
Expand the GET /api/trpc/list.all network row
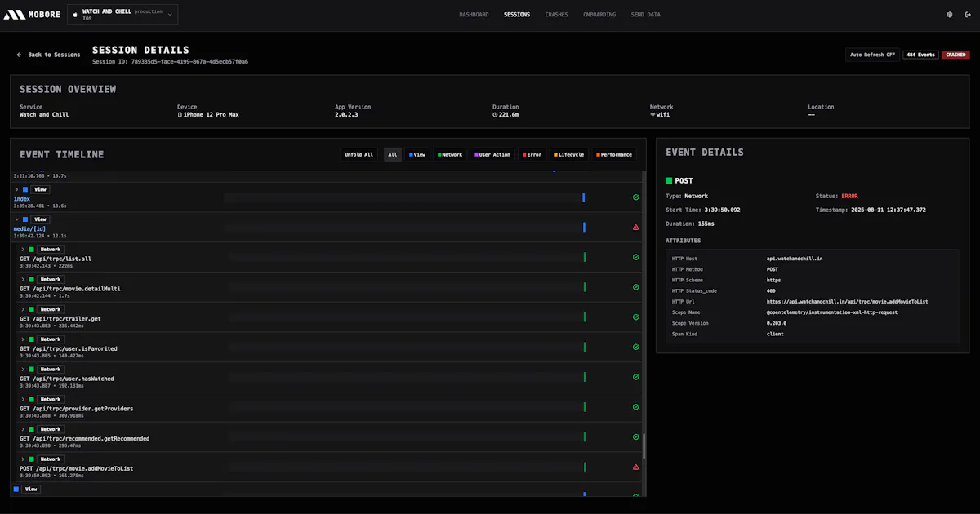pos(23,250)
